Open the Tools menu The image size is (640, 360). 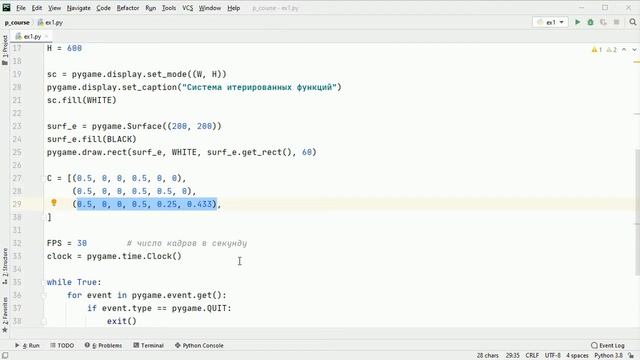click(169, 8)
